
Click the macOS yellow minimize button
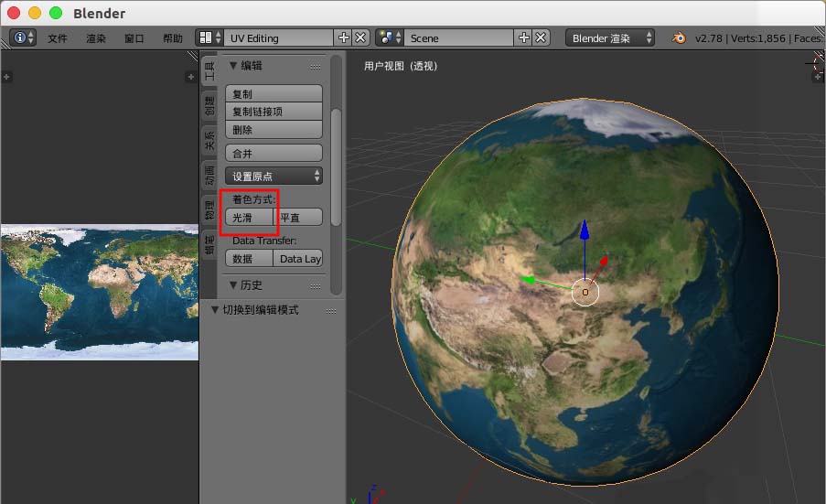[x=35, y=13]
